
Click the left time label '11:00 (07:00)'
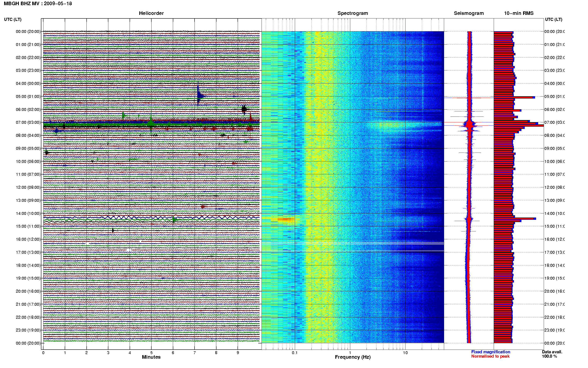pos(28,174)
